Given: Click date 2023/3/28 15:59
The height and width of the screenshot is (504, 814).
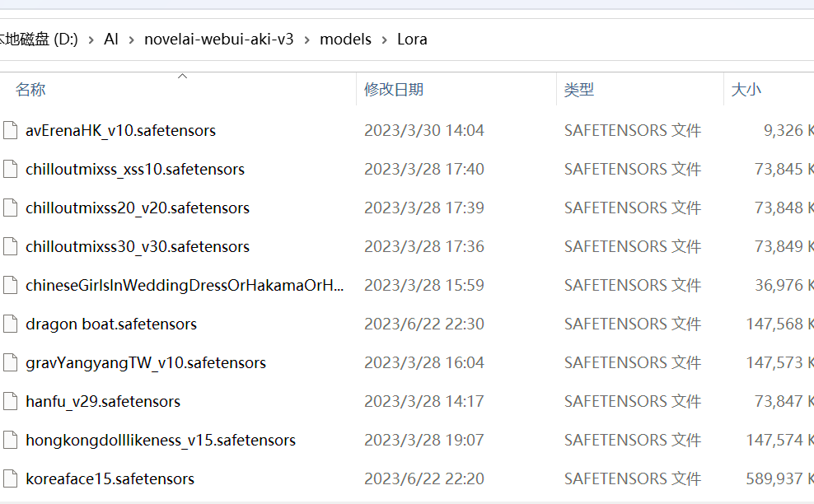Looking at the screenshot, I should click(x=424, y=285).
